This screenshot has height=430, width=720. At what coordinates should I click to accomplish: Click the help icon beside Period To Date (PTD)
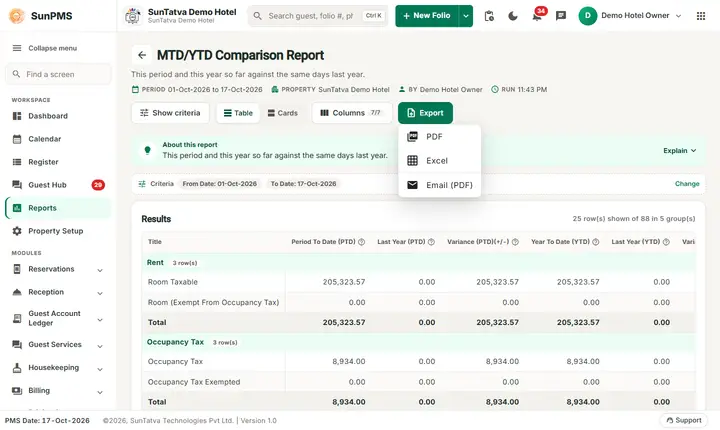[x=361, y=242]
